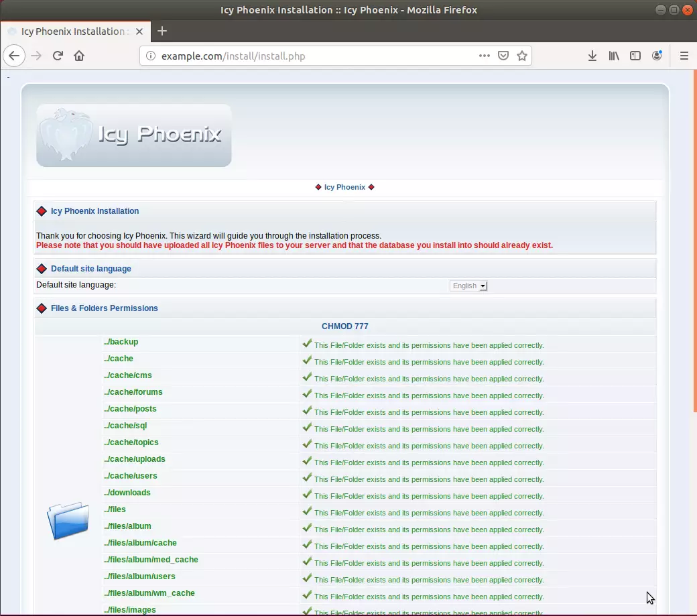697x616 pixels.
Task: Click the ../files/album/cache folder entry
Action: pyautogui.click(x=140, y=543)
